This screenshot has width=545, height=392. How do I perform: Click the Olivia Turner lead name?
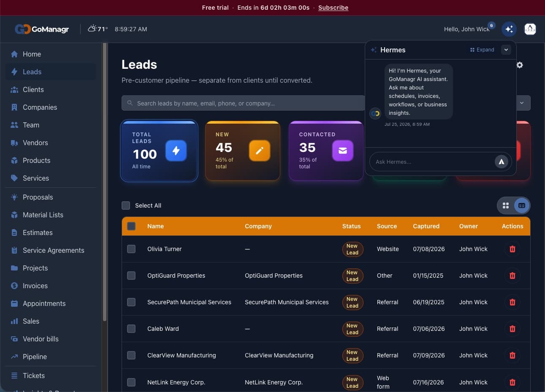coord(164,249)
